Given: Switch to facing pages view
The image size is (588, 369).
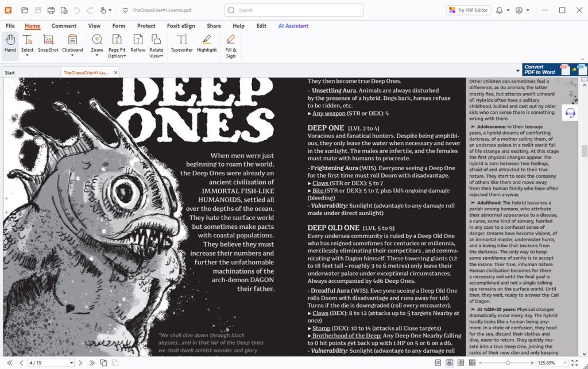Looking at the screenshot, I should pyautogui.click(x=461, y=363).
